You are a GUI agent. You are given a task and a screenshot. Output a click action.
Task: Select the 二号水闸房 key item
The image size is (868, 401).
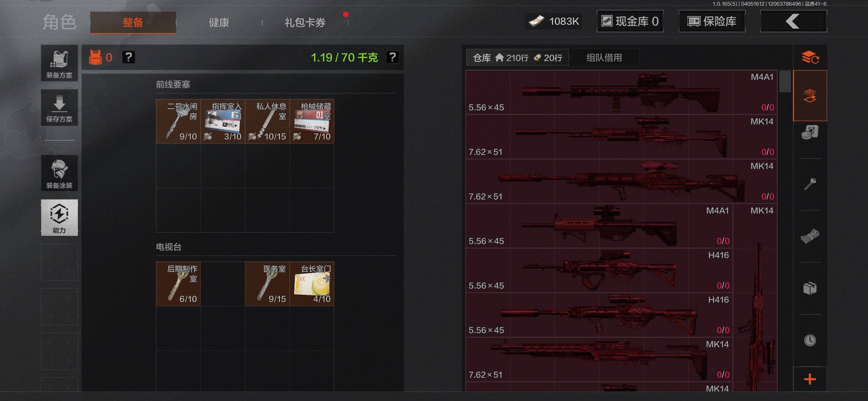178,121
